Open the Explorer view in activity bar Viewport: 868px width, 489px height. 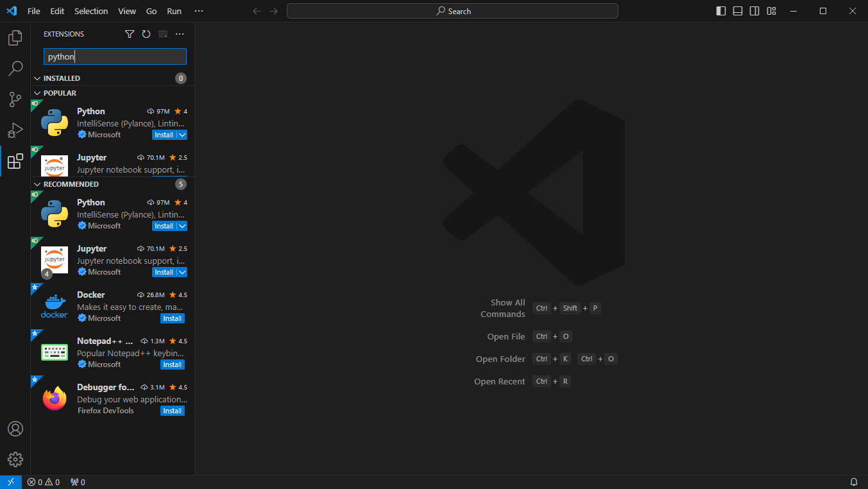pos(15,38)
